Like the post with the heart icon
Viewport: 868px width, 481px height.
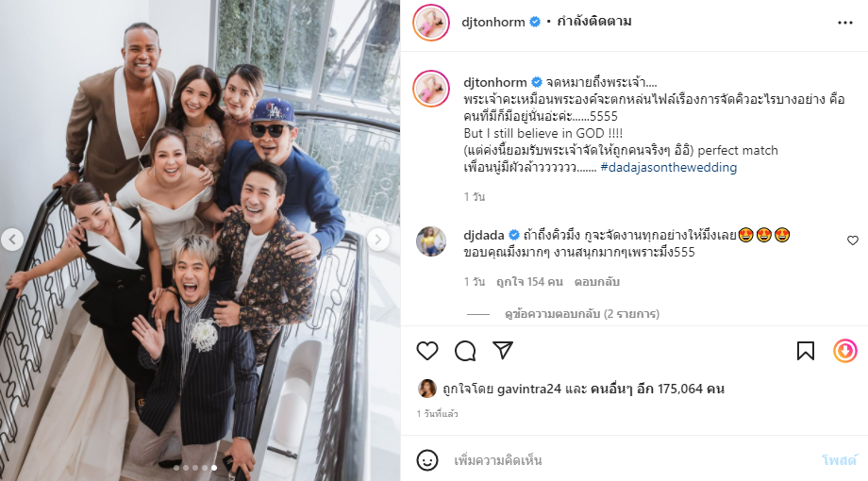(426, 351)
